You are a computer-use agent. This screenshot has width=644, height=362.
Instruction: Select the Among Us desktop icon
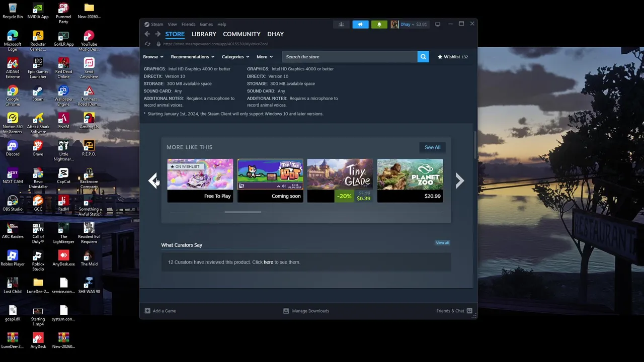click(89, 121)
